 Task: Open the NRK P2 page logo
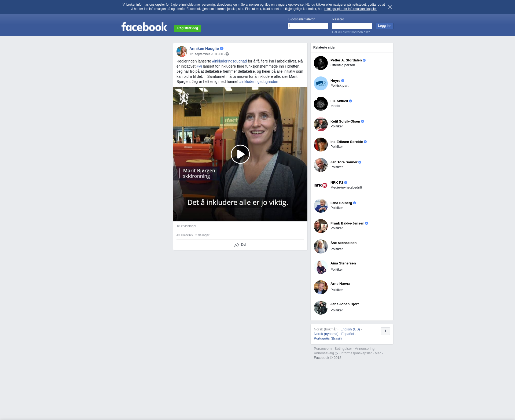click(x=321, y=185)
